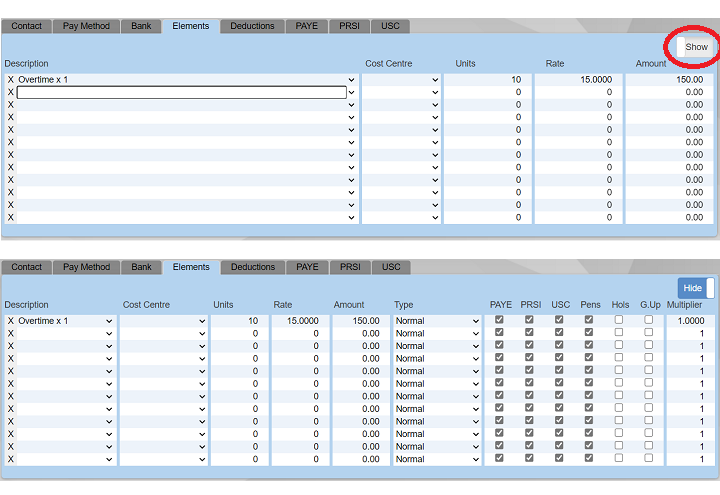Switch to the Deductions tab in upper panel

coord(252,26)
